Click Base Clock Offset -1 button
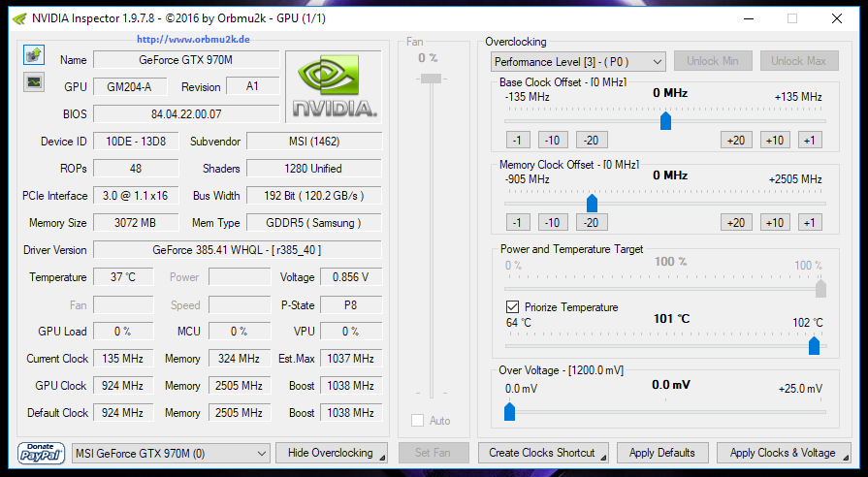The image size is (868, 477). pos(518,140)
